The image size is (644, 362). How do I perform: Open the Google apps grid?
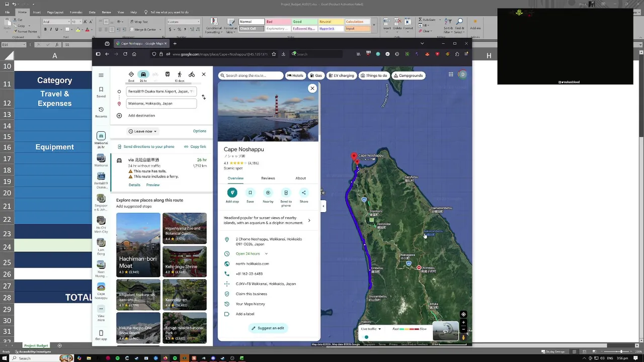pos(451,75)
